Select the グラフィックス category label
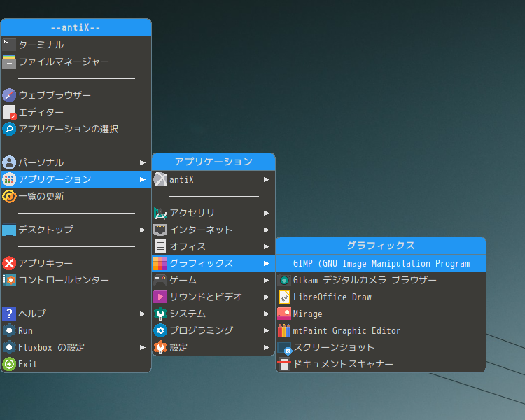Screen dimensions: 525x420 coord(201,263)
